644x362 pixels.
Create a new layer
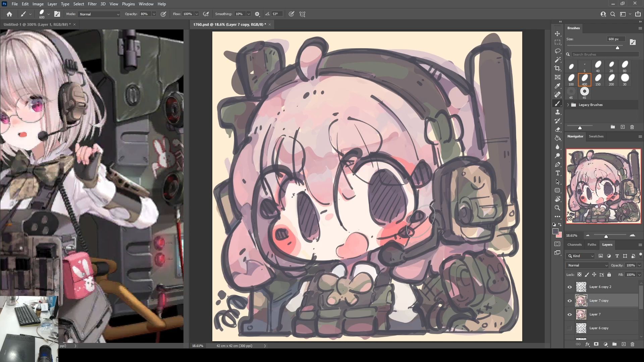tap(624, 344)
